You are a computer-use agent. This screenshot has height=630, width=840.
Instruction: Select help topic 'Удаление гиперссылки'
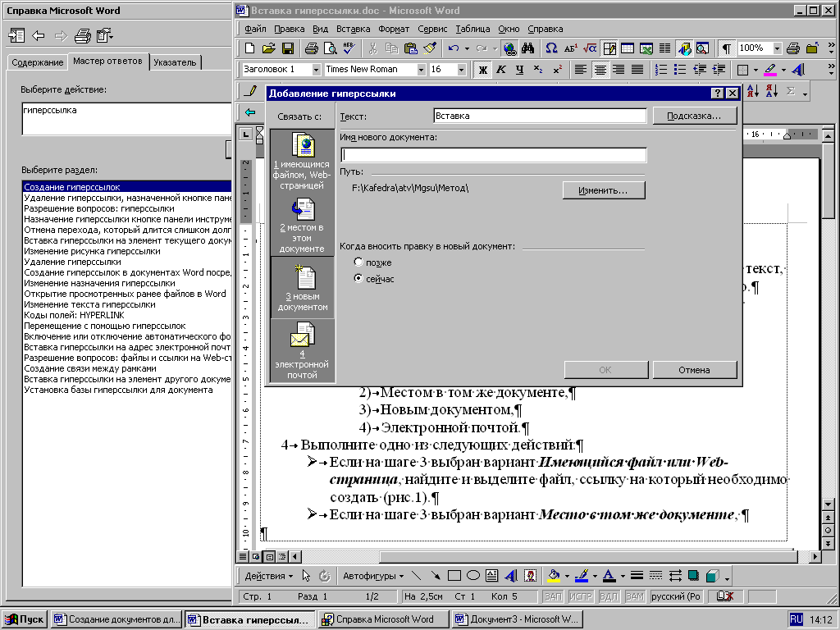coord(72,262)
